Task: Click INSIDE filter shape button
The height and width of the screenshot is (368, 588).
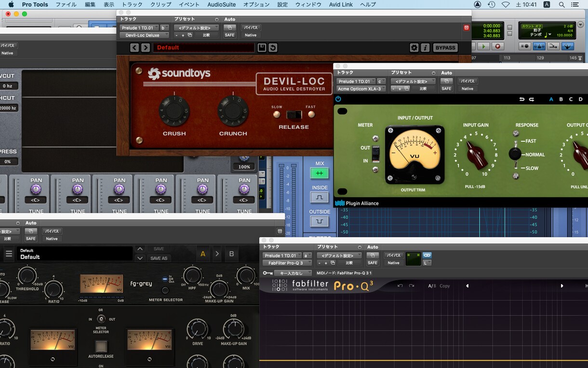Action: point(319,197)
